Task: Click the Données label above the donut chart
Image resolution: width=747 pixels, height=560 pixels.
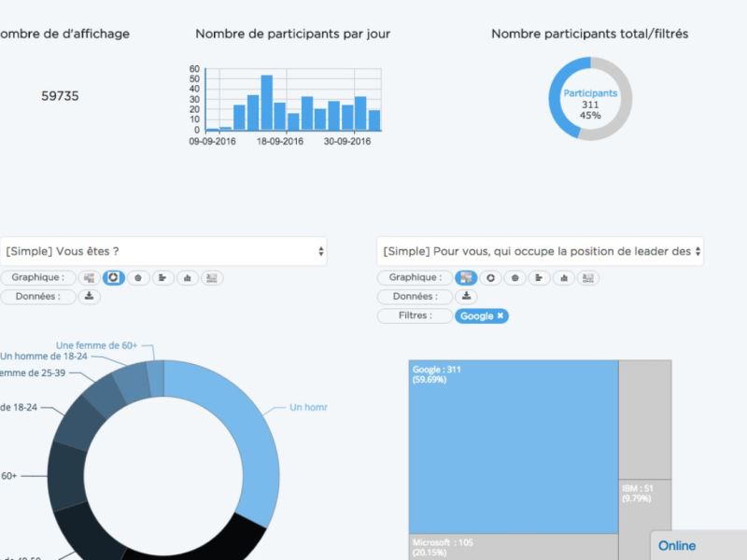Action: coord(37,296)
